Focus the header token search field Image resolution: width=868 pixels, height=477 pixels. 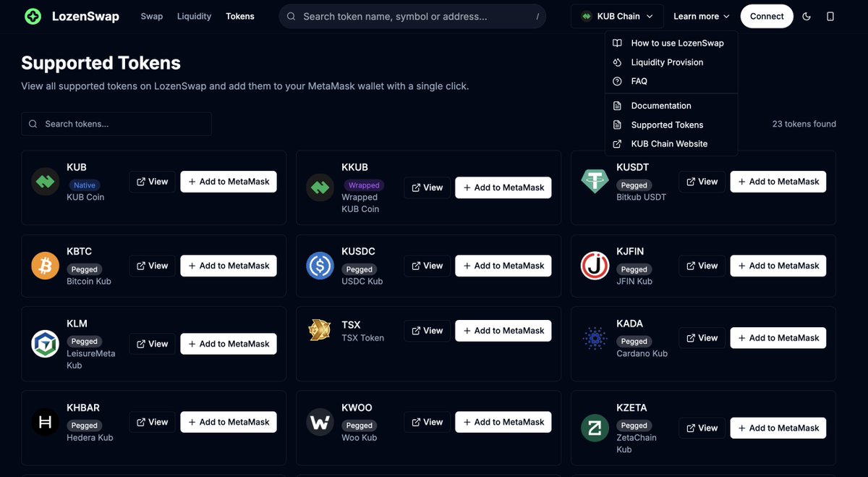(412, 16)
